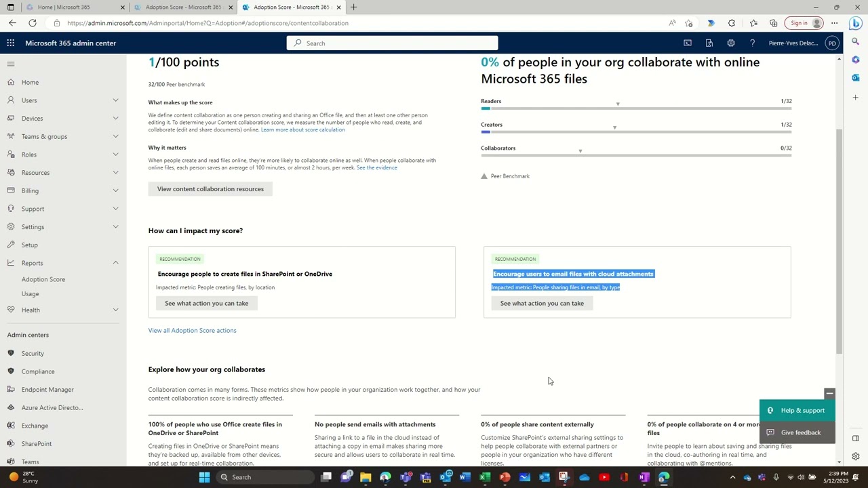The width and height of the screenshot is (868, 488).
Task: Open the Security shield icon under Admin centers
Action: (11, 353)
